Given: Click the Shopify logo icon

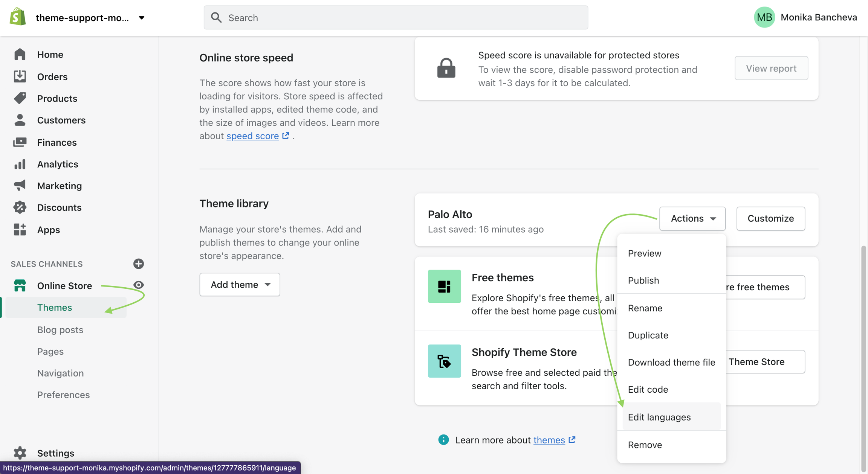Looking at the screenshot, I should [18, 17].
